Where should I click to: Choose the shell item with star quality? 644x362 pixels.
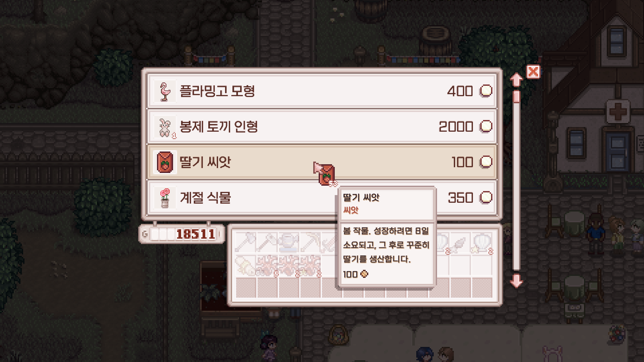pyautogui.click(x=482, y=242)
